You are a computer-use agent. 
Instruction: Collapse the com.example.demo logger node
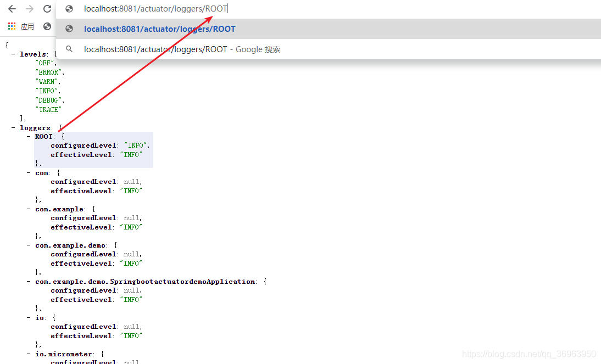(x=29, y=245)
